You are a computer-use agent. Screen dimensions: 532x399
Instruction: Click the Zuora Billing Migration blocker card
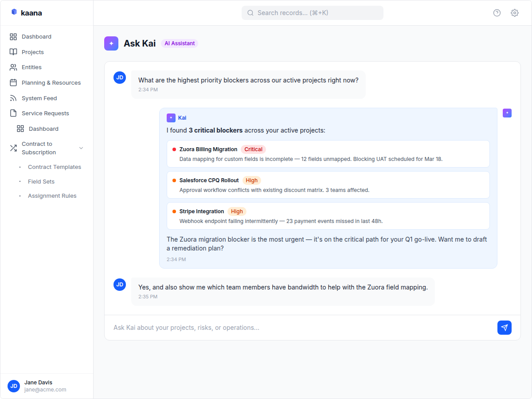point(328,153)
